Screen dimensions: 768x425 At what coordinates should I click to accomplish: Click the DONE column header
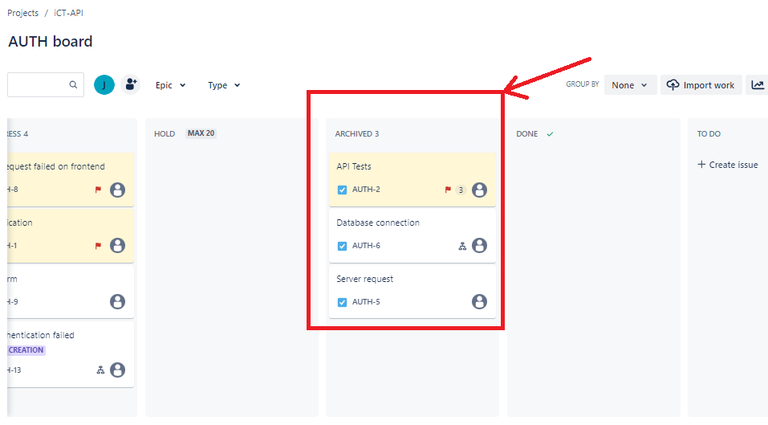pyautogui.click(x=527, y=134)
